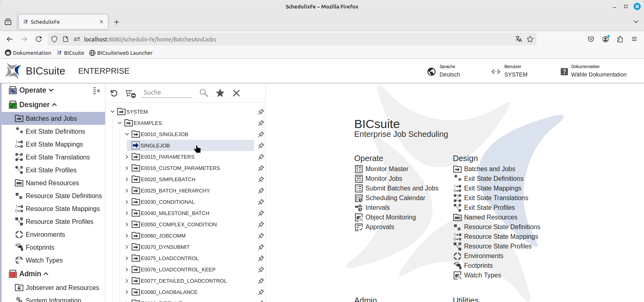Toggle pin for the SINGLEJOB row
The width and height of the screenshot is (644, 302).
tap(261, 145)
